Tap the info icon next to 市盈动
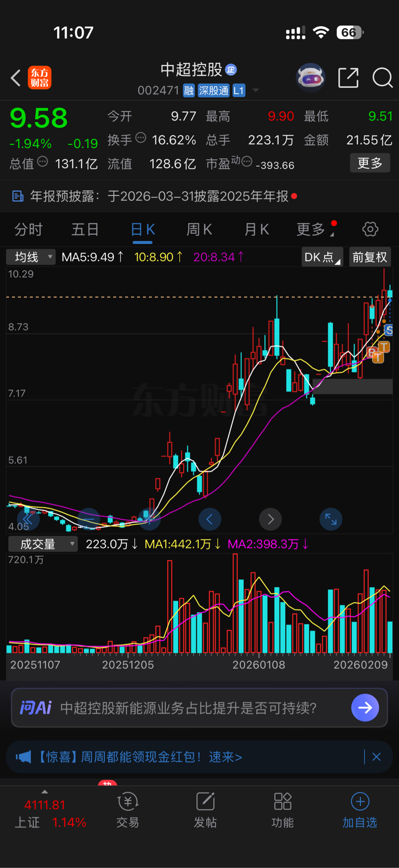399x868 pixels. (247, 162)
